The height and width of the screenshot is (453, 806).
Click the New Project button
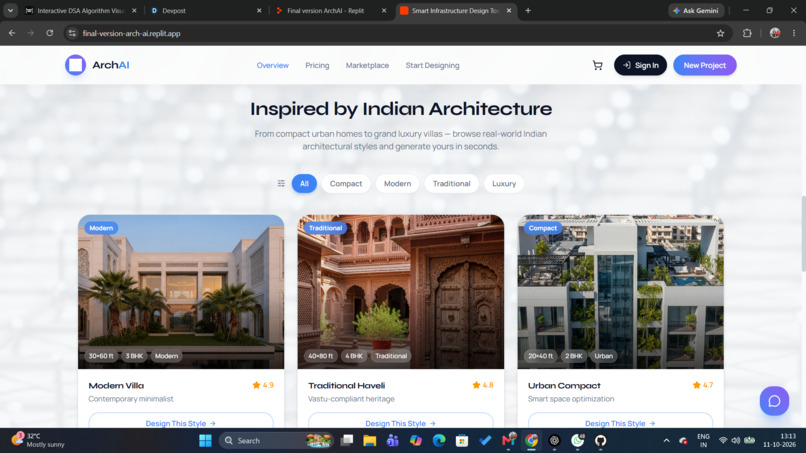tap(705, 65)
